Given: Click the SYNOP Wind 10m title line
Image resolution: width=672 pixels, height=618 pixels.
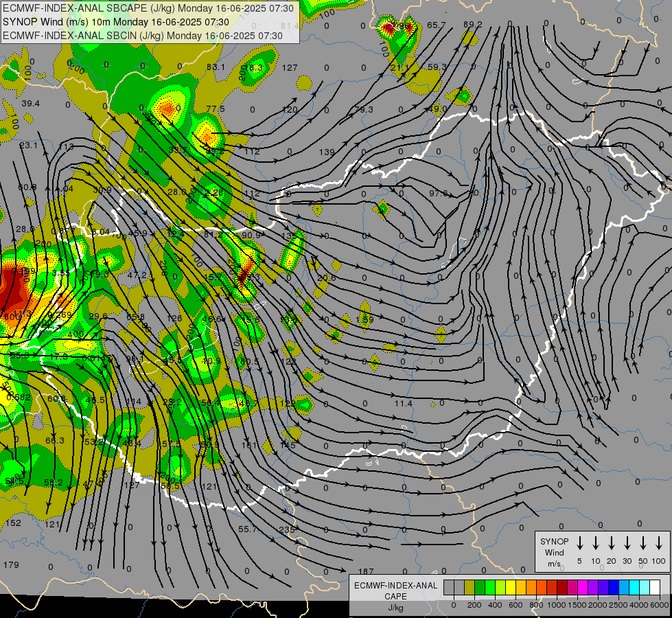Looking at the screenshot, I should (116, 22).
